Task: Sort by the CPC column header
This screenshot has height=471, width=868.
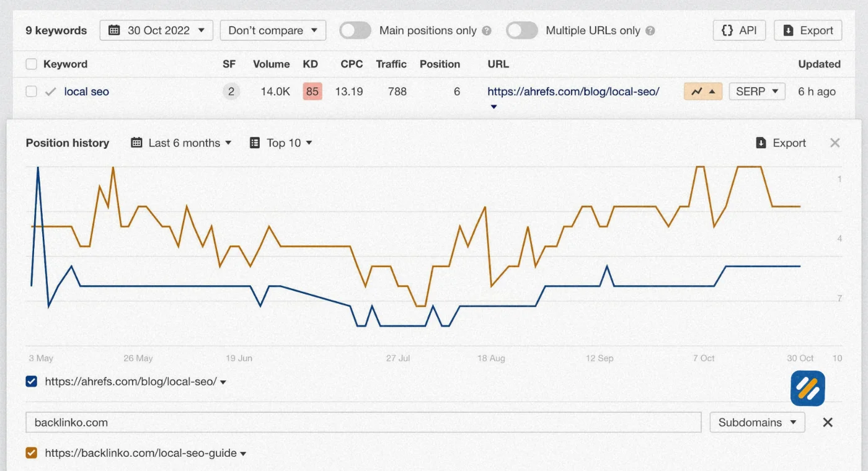Action: click(352, 64)
